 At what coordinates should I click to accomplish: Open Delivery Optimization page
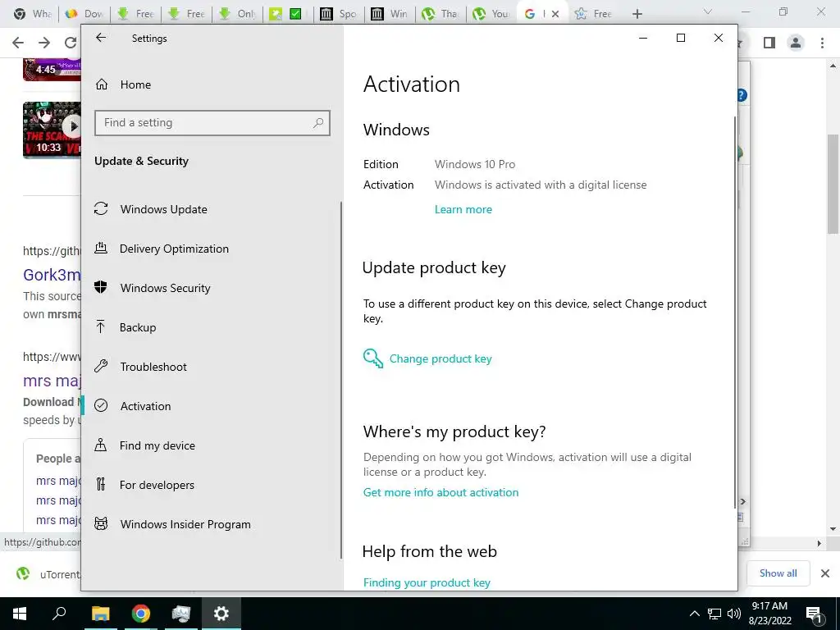(x=174, y=249)
